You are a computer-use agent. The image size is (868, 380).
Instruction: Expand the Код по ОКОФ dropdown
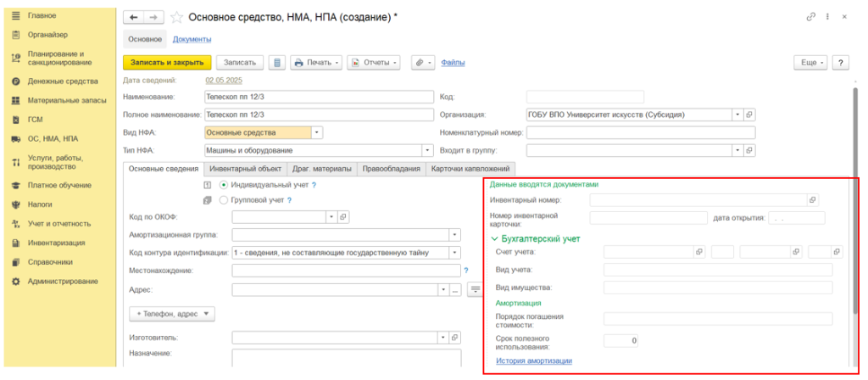click(331, 217)
